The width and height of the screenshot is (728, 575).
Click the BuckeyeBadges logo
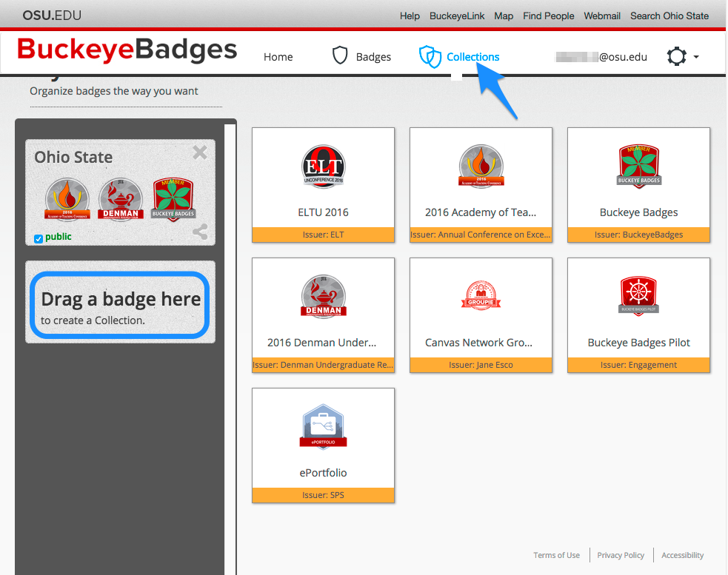click(127, 50)
